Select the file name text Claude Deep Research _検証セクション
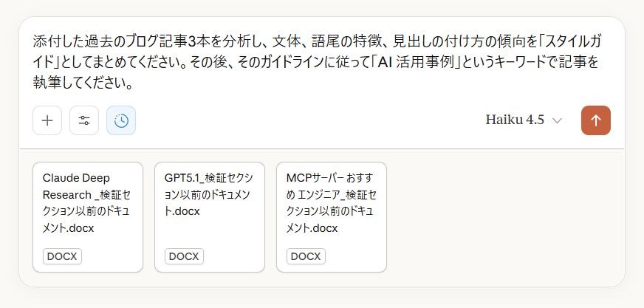The image size is (644, 308). [x=86, y=203]
